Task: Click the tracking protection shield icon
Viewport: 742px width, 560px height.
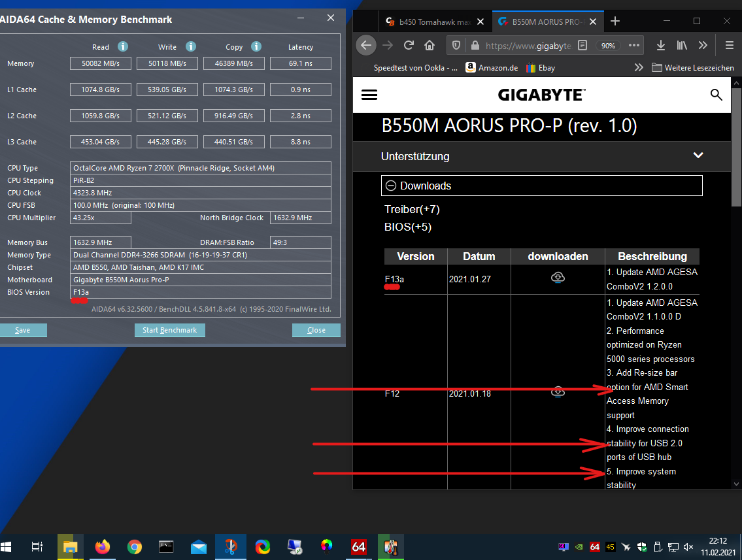Action: pos(456,45)
